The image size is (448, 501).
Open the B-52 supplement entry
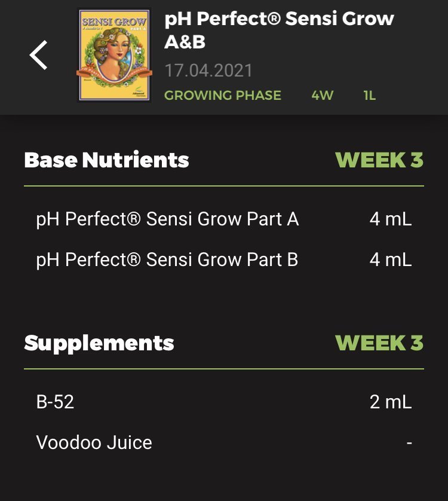click(x=224, y=402)
